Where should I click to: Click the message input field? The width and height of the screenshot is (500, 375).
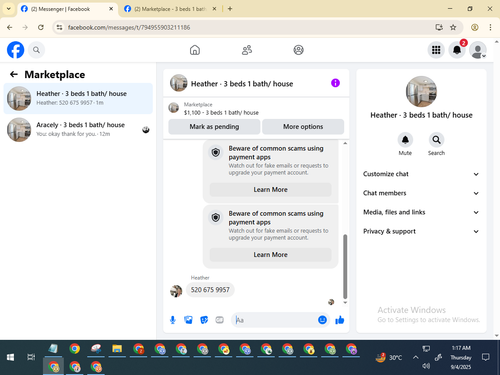coord(275,320)
